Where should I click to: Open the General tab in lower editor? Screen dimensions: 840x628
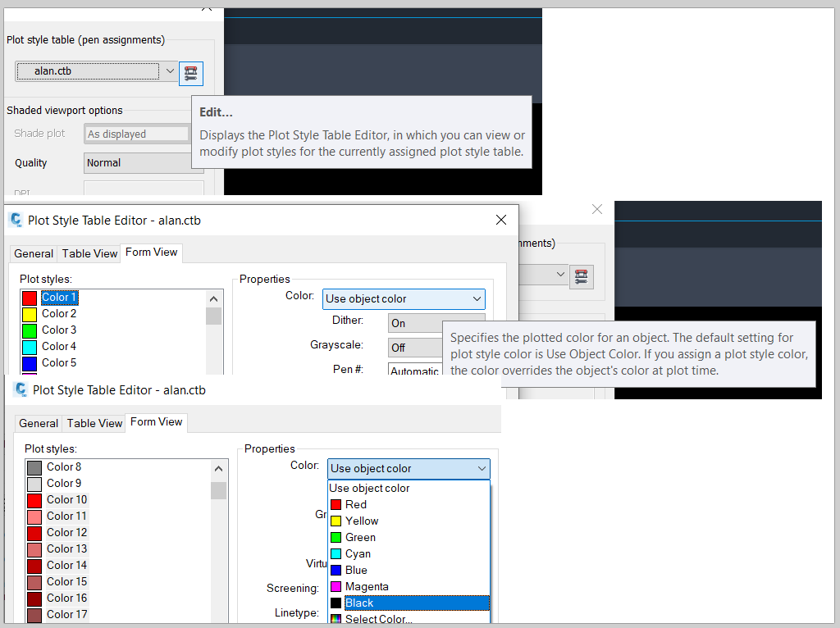(x=39, y=423)
